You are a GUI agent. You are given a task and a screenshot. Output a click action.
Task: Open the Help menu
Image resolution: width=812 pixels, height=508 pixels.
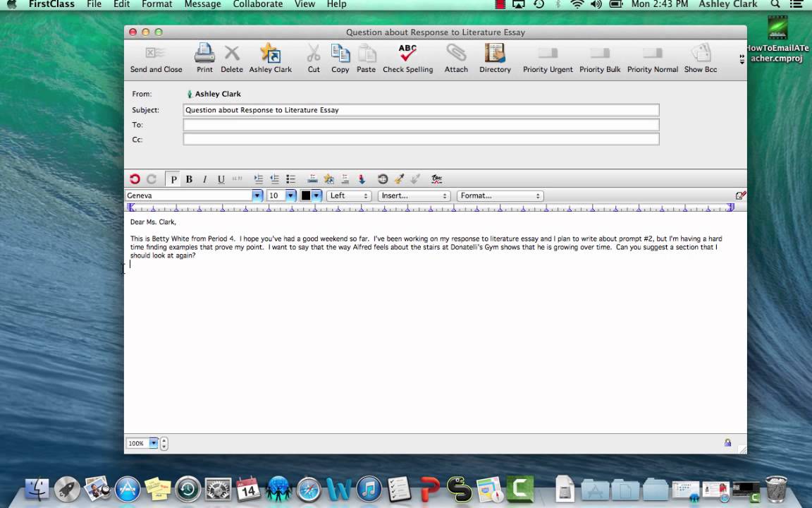[337, 4]
